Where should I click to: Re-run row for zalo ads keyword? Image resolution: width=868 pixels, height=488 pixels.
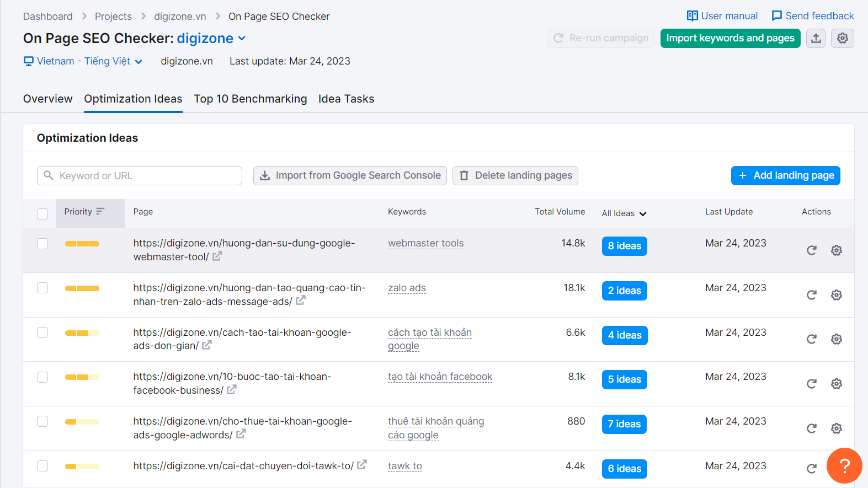click(811, 295)
